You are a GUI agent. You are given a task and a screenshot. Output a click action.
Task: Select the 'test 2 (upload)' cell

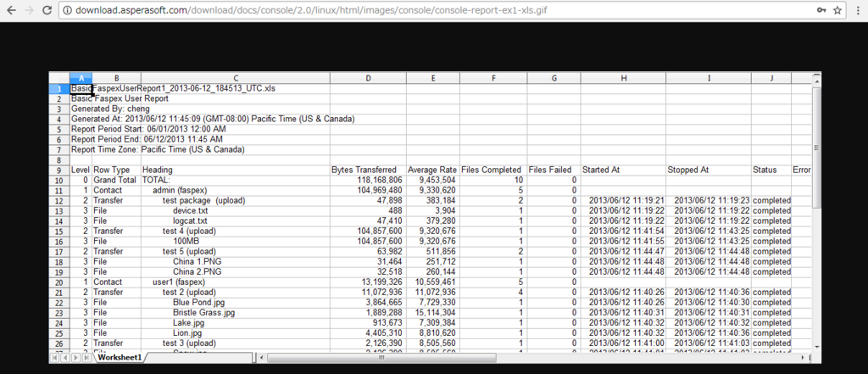(x=236, y=292)
